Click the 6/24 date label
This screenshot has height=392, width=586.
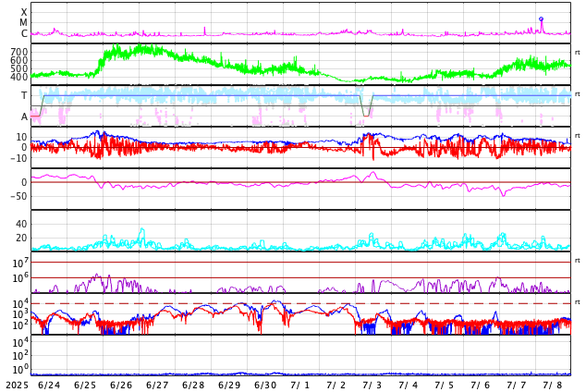[49, 385]
